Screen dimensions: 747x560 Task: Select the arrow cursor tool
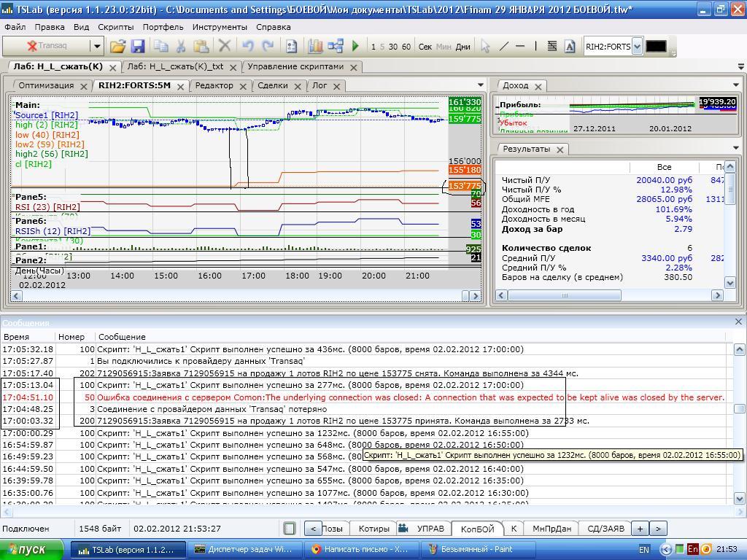coord(485,46)
